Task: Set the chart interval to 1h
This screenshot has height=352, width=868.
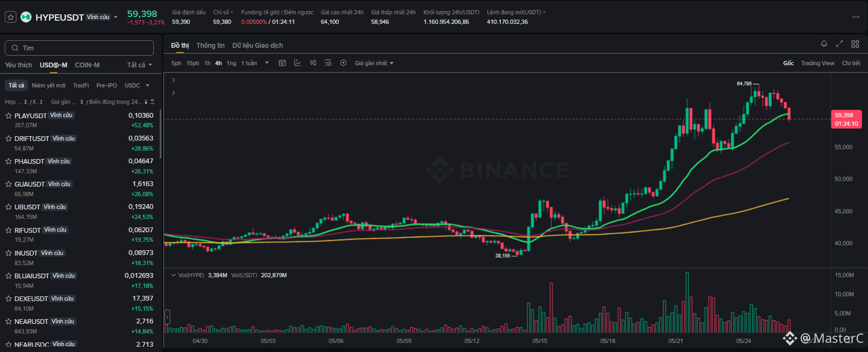Action: pyautogui.click(x=207, y=63)
